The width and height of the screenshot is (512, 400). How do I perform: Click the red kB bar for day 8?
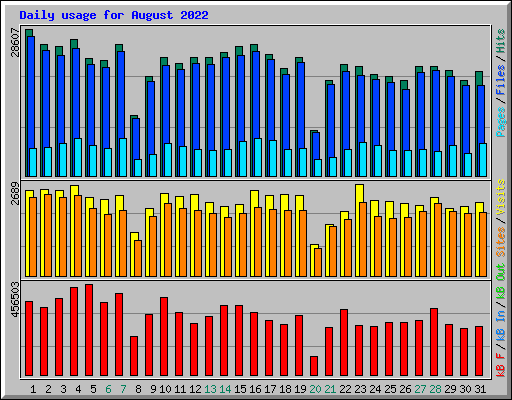(x=134, y=356)
